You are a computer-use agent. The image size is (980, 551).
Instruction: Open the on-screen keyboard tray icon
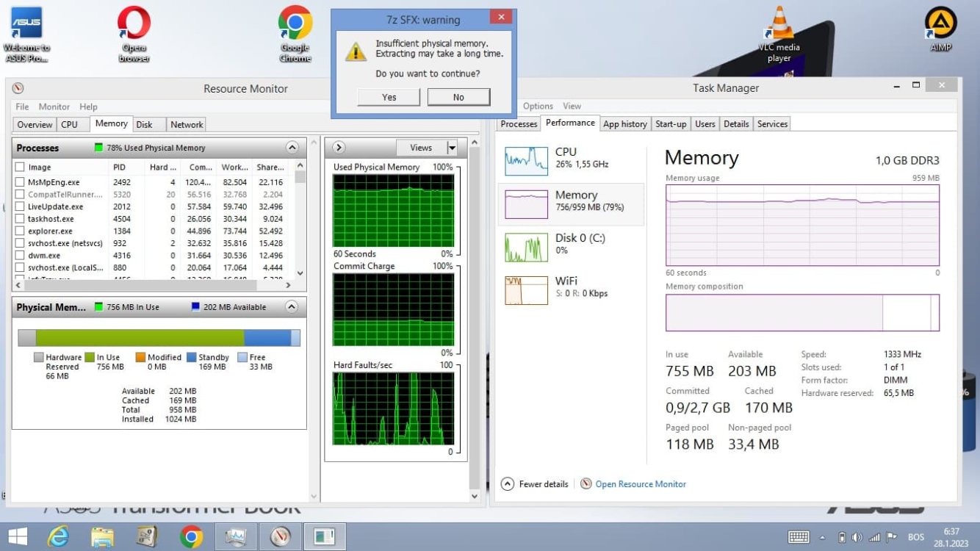(799, 537)
